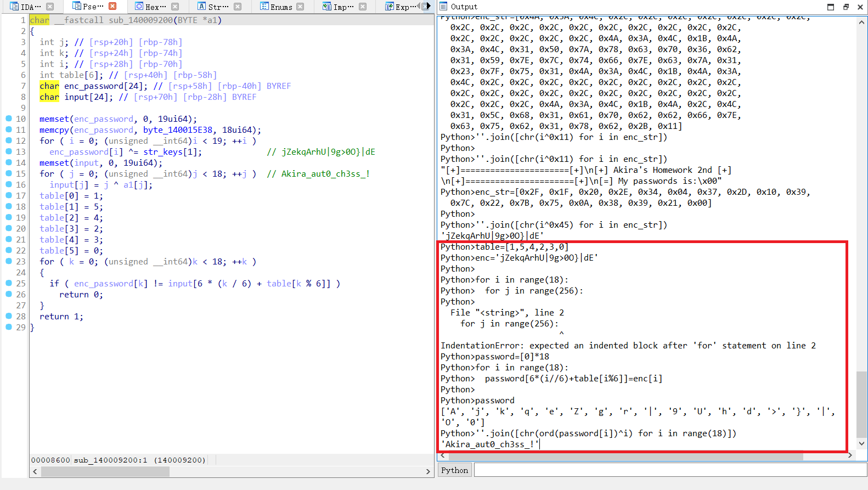Click offset 00008600 in status line
This screenshot has width=868, height=490.
(50, 460)
